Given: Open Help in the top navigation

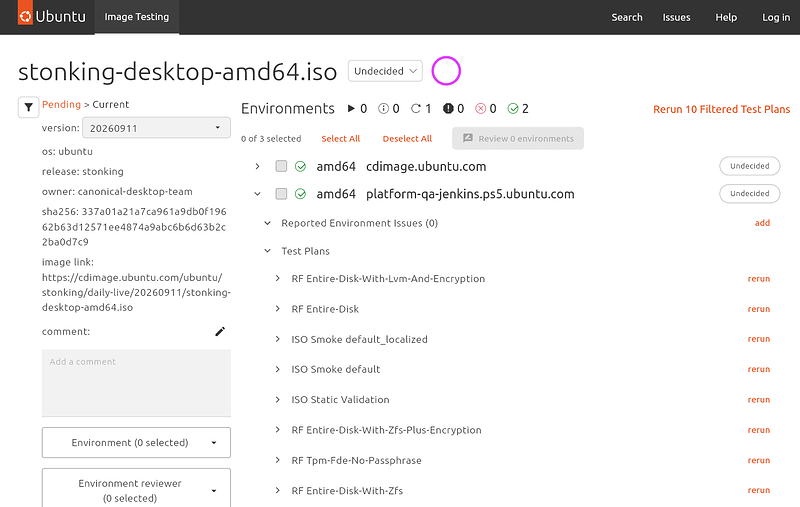Looking at the screenshot, I should click(x=726, y=17).
